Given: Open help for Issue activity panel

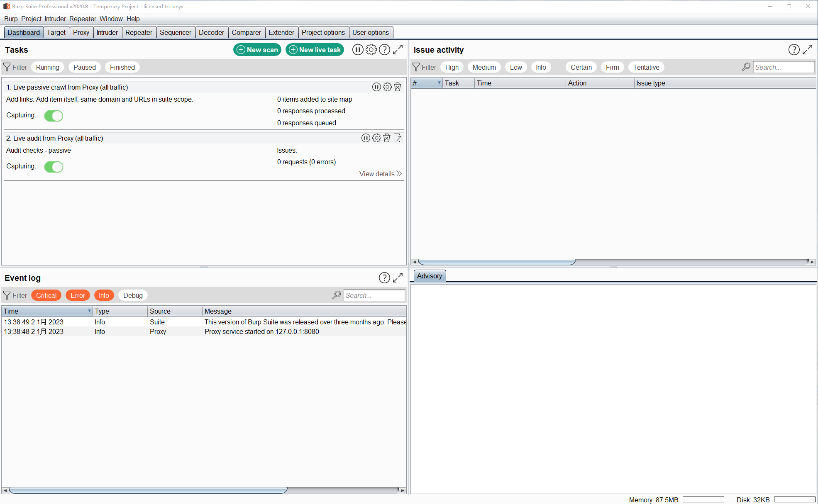Looking at the screenshot, I should (794, 50).
